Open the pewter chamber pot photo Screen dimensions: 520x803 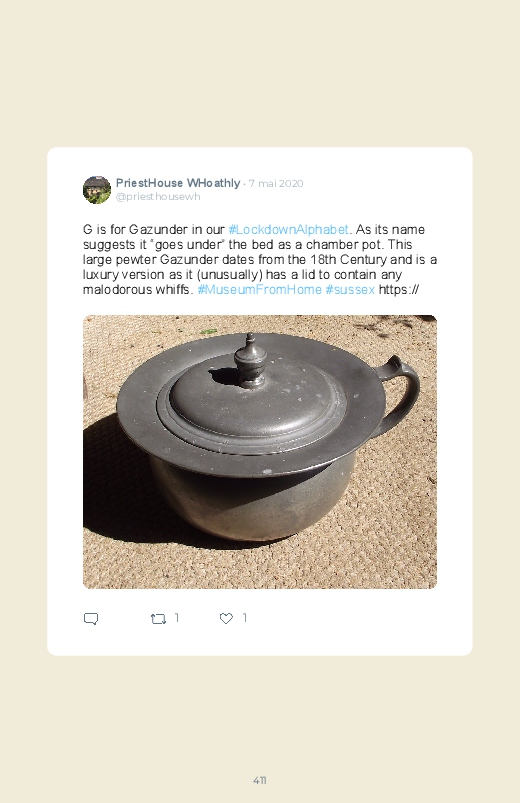coord(260,452)
